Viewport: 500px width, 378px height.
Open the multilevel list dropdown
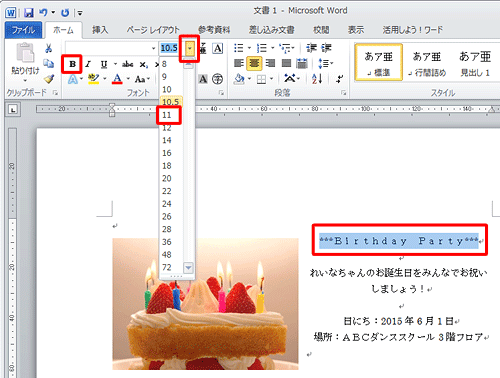pyautogui.click(x=293, y=48)
